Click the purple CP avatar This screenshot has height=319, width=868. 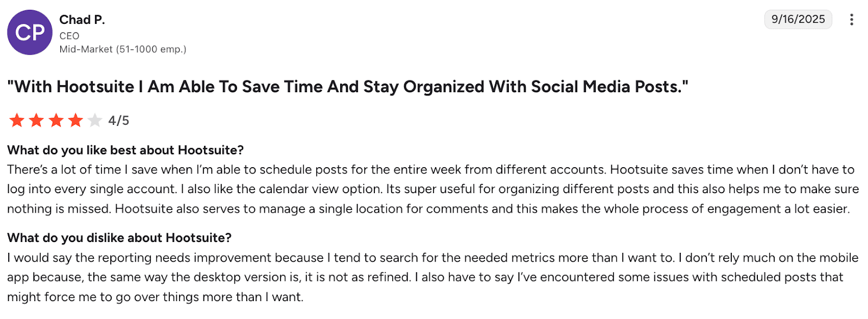point(30,33)
